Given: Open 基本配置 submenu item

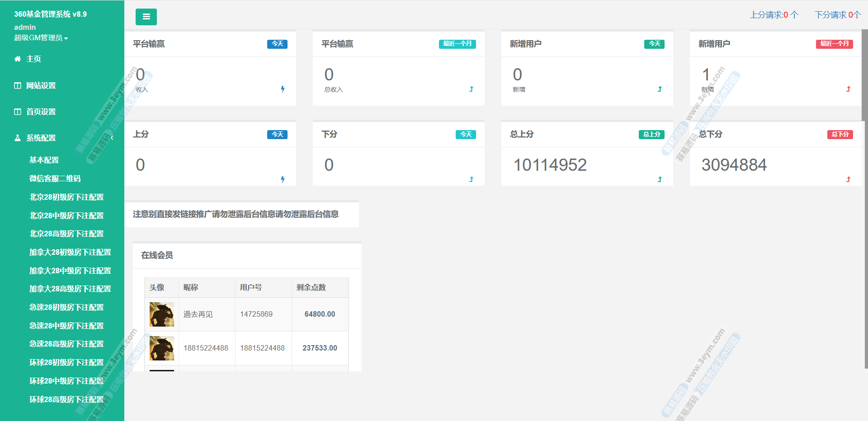Looking at the screenshot, I should 44,160.
